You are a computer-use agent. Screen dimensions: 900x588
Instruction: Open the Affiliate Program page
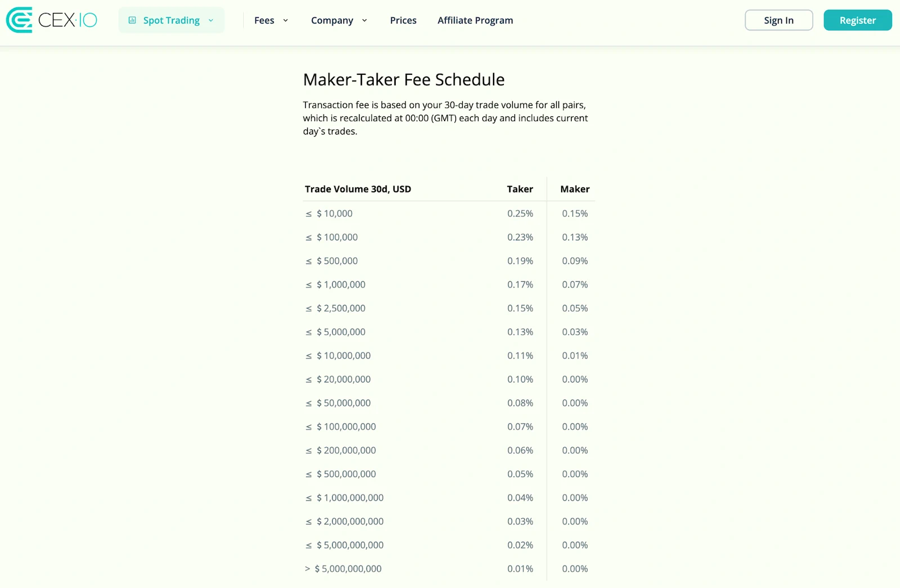pyautogui.click(x=474, y=20)
